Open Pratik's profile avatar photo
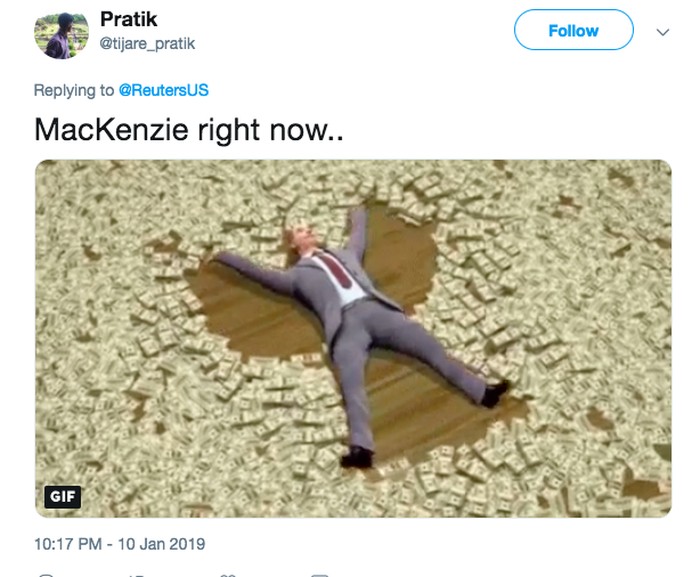This screenshot has height=577, width=700. pos(61,35)
